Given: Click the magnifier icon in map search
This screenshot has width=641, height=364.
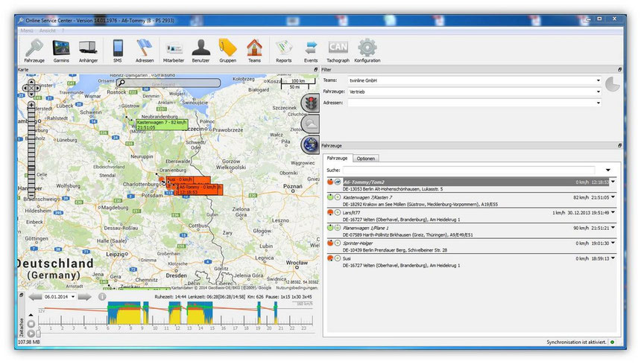Looking at the screenshot, I should pyautogui.click(x=121, y=83).
